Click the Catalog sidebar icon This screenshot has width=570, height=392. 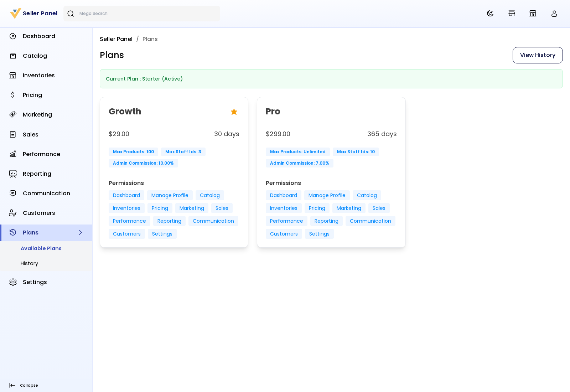pyautogui.click(x=13, y=56)
